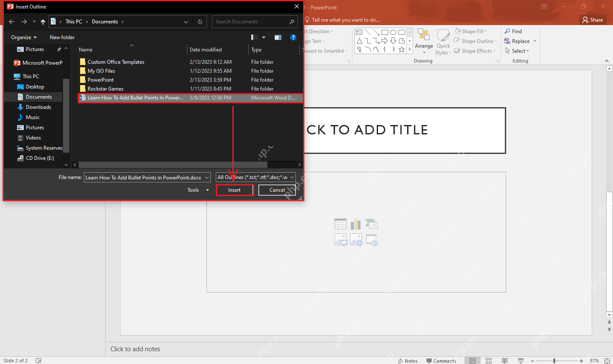Click the Cancel button
613x364 pixels.
(277, 190)
